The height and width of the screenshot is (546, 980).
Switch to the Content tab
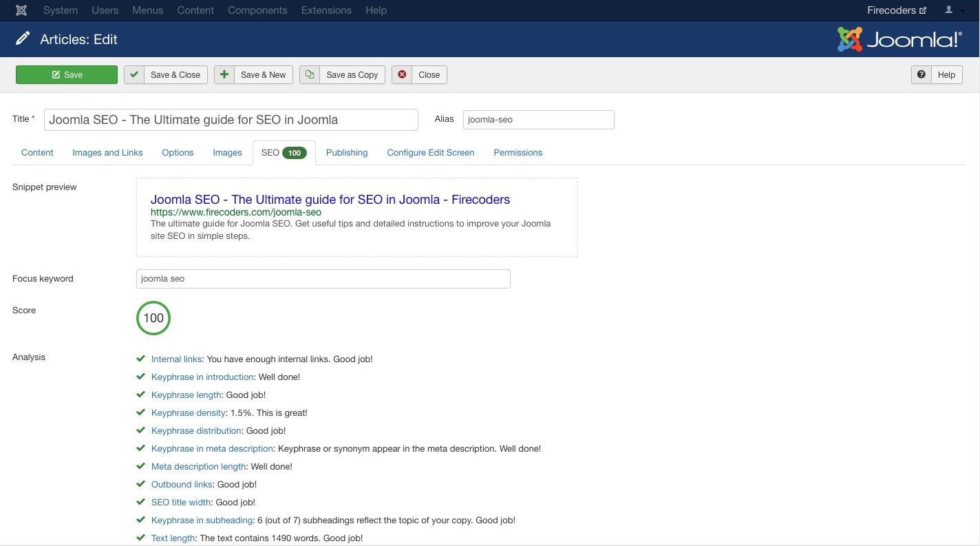(x=37, y=152)
